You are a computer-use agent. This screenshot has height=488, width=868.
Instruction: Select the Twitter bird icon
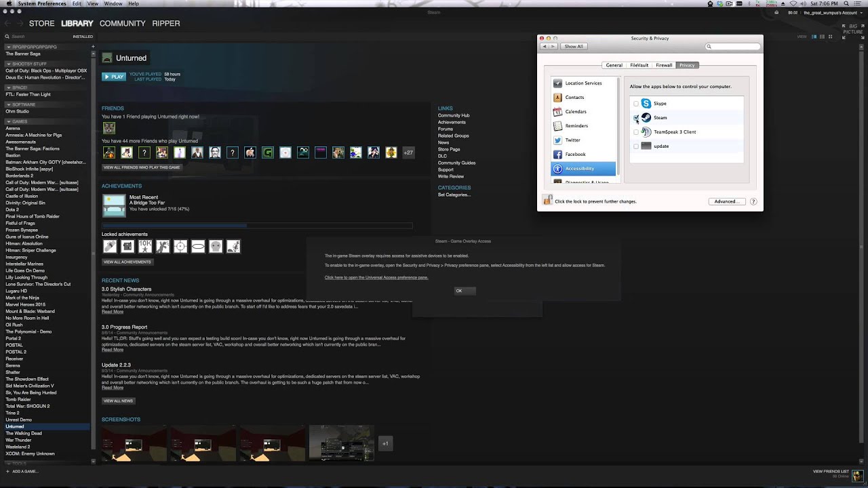pos(557,140)
